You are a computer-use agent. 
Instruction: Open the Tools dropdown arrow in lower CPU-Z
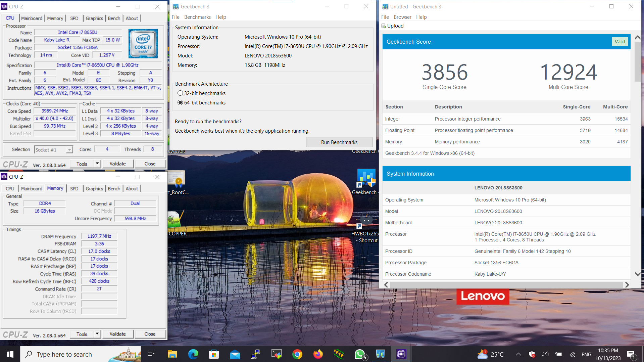(97, 334)
